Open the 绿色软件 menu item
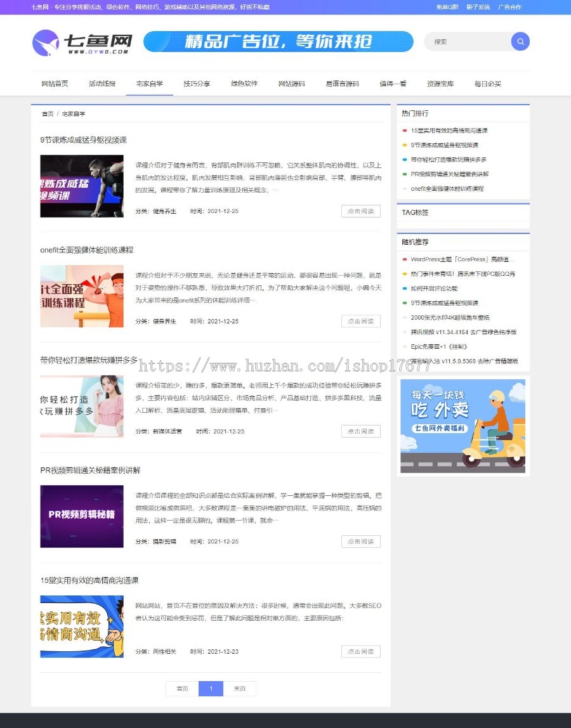571x728 pixels. click(244, 84)
